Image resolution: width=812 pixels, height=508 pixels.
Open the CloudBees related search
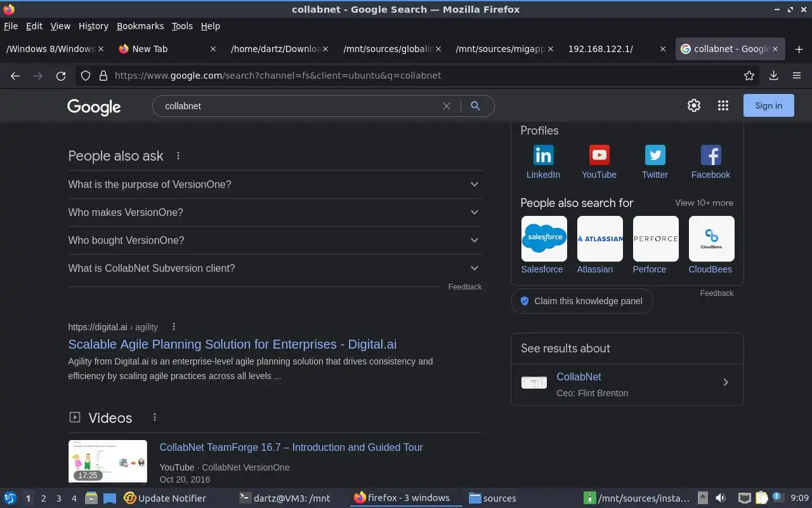pos(711,245)
